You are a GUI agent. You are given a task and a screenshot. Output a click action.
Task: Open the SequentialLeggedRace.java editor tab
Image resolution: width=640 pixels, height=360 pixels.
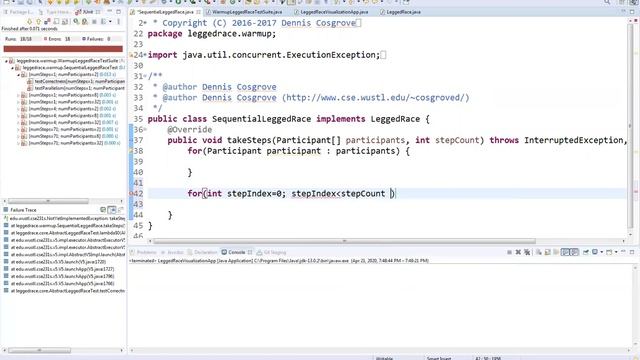click(x=165, y=12)
